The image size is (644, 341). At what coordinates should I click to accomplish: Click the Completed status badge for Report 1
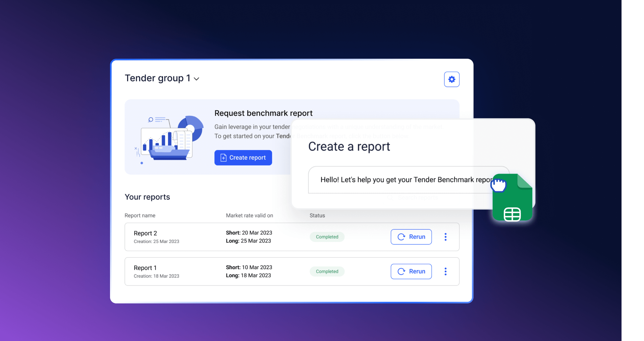327,272
